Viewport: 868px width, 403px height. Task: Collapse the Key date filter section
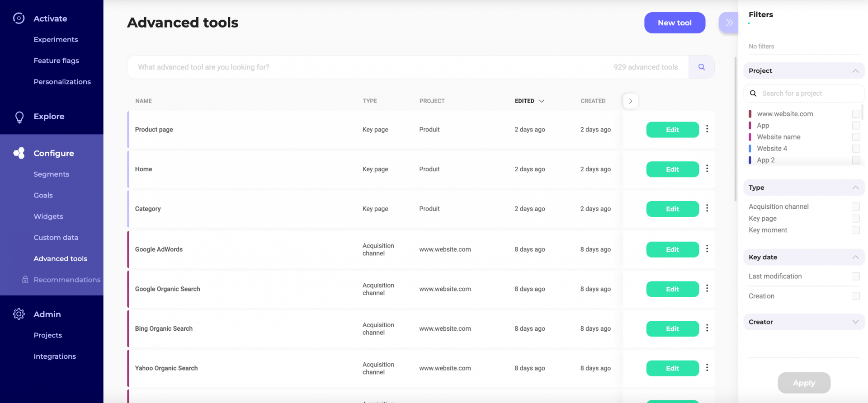pos(855,257)
